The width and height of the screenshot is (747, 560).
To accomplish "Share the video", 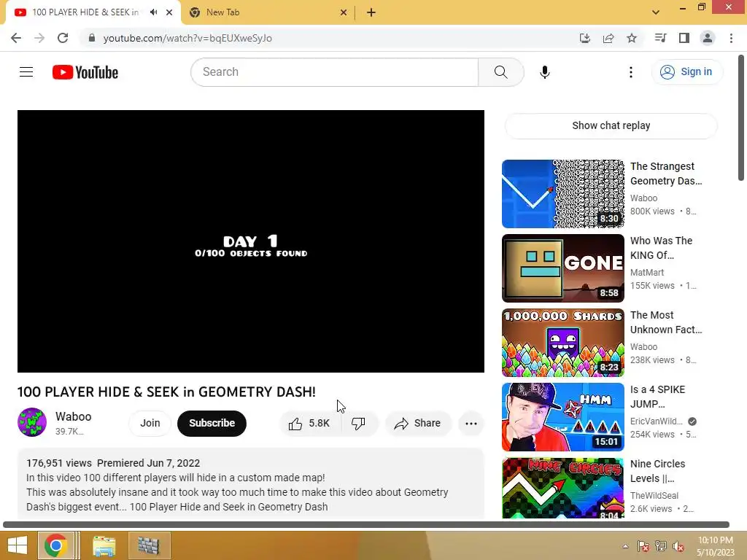I will coord(418,424).
